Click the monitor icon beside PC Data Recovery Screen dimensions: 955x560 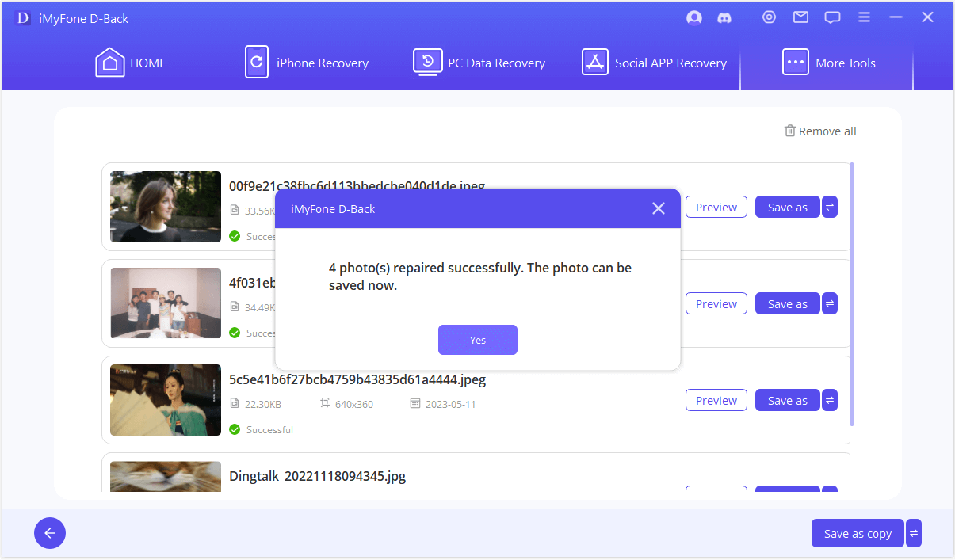click(x=428, y=63)
